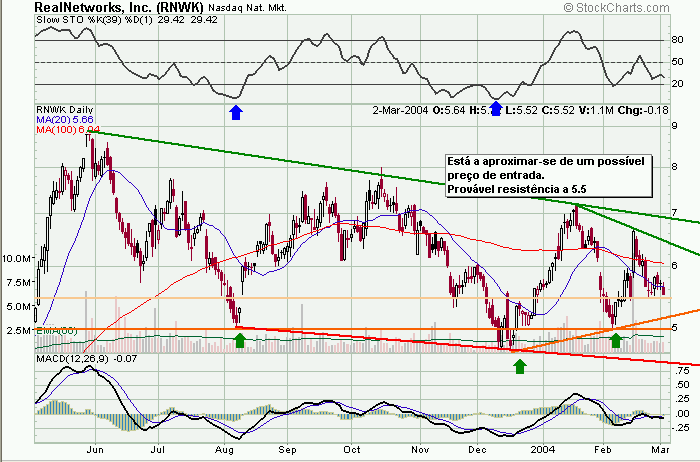Image resolution: width=700 pixels, height=462 pixels.
Task: Click the 'Oct' month label on time axis
Action: pyautogui.click(x=352, y=450)
